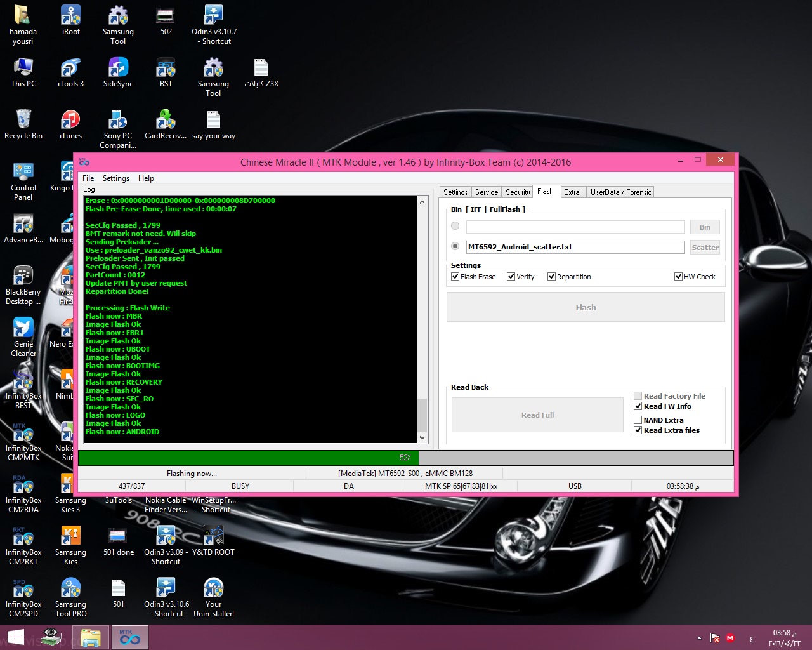The width and height of the screenshot is (812, 650).
Task: Click the flashing progress bar
Action: tap(405, 457)
